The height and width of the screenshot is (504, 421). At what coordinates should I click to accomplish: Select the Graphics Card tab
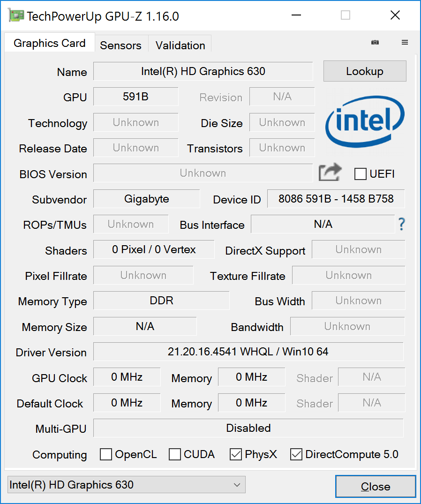pyautogui.click(x=49, y=44)
